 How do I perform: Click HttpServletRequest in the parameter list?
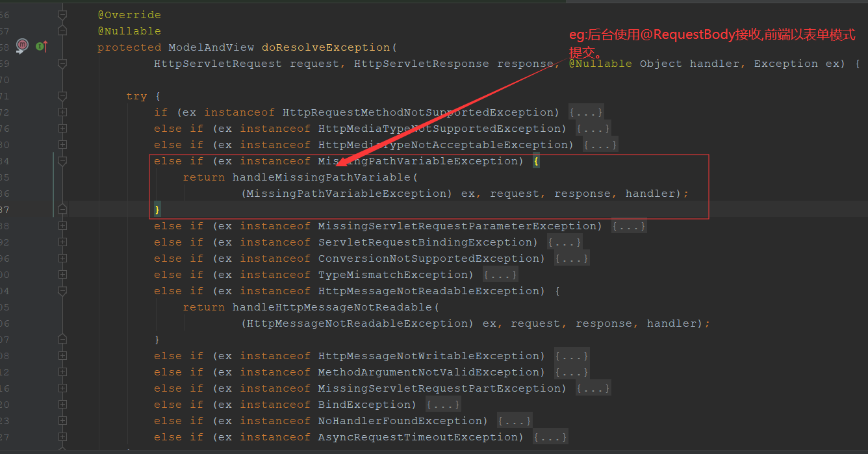[x=218, y=64]
